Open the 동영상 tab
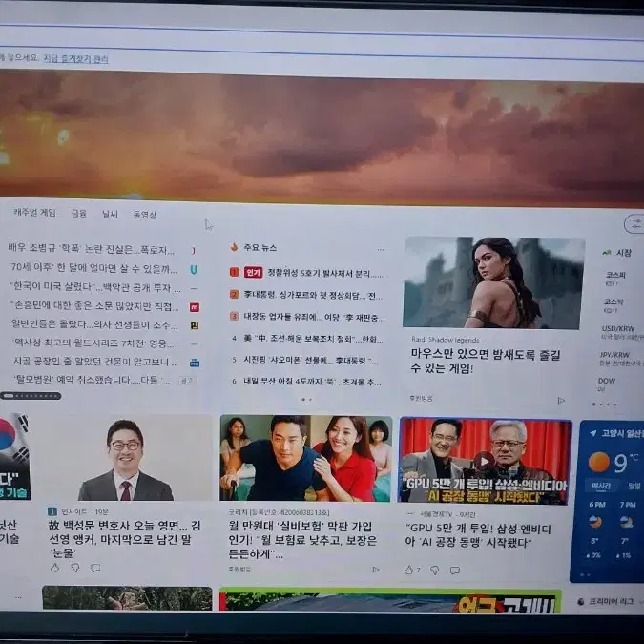Image resolution: width=644 pixels, height=644 pixels. pos(145,215)
